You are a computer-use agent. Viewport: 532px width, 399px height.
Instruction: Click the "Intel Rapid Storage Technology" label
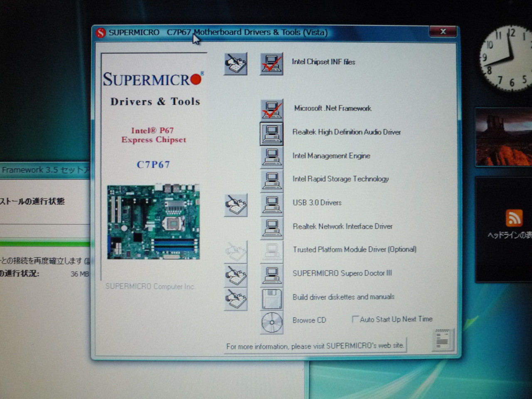tap(340, 179)
